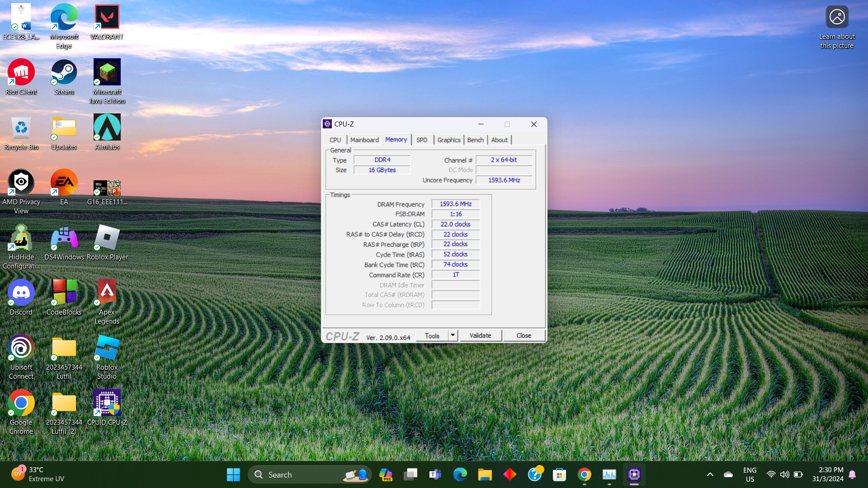Open the Roblox Player icon
Screen dimensions: 868x488
(107, 243)
